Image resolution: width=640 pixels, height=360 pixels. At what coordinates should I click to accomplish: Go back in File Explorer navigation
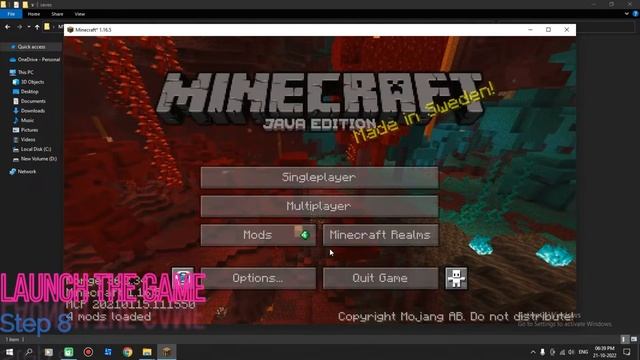(x=8, y=27)
